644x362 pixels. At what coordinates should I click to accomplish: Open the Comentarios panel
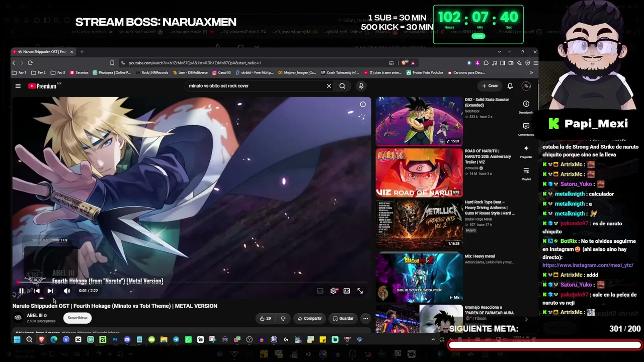click(526, 129)
